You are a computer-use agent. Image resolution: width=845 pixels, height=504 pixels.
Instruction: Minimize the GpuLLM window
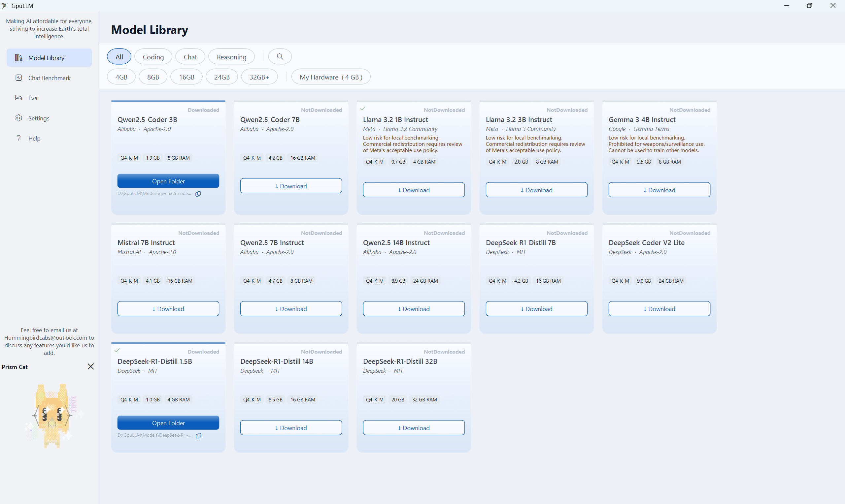pos(787,5)
